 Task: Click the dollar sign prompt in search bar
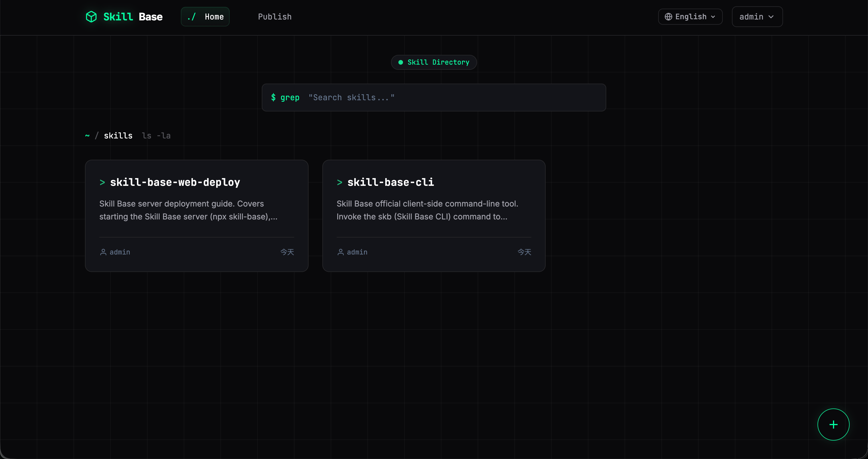tap(273, 97)
